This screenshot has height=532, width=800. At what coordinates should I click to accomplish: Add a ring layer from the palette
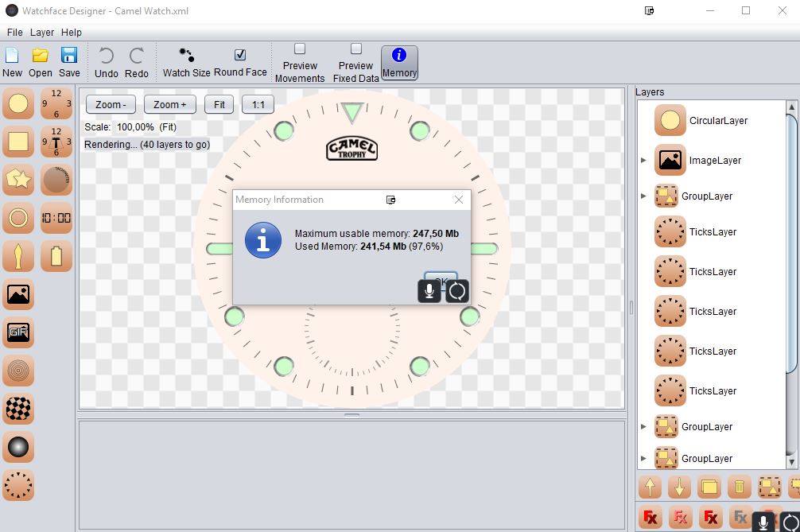point(18,218)
